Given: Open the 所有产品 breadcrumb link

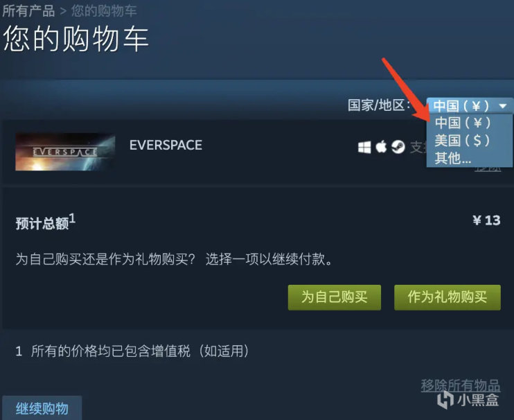Looking at the screenshot, I should [28, 10].
